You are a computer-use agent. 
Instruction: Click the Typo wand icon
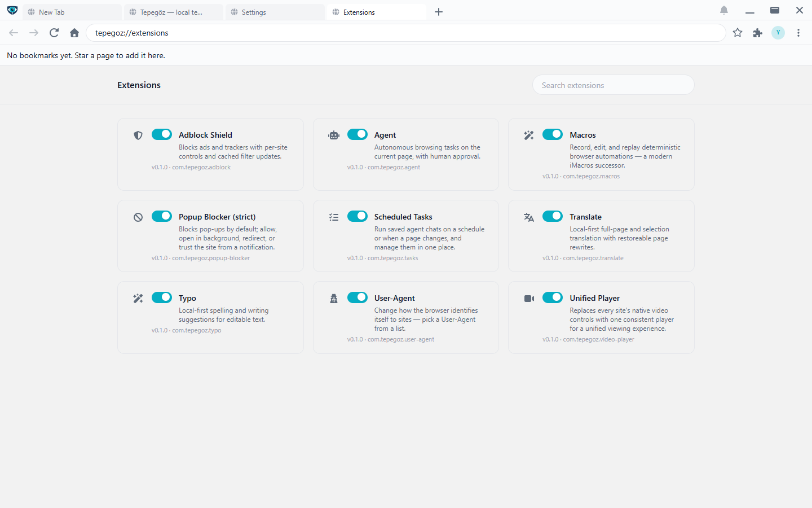138,299
